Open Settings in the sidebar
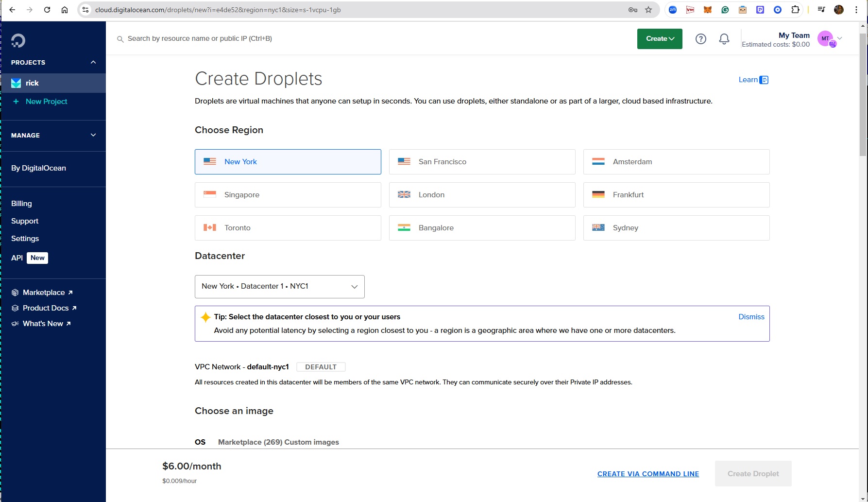 [25, 239]
